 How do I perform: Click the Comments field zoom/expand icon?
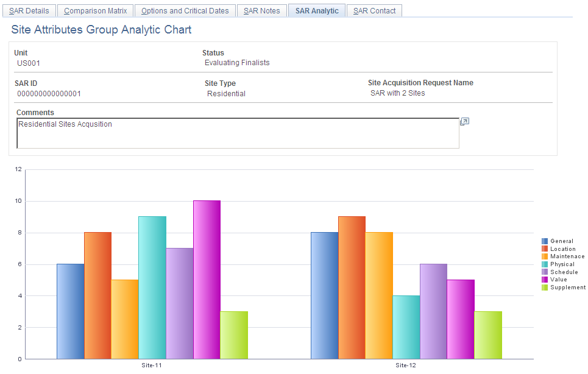click(x=464, y=121)
